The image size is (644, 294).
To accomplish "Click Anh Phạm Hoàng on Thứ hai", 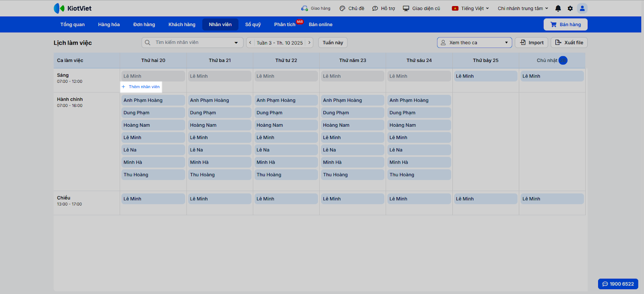I will (x=153, y=100).
